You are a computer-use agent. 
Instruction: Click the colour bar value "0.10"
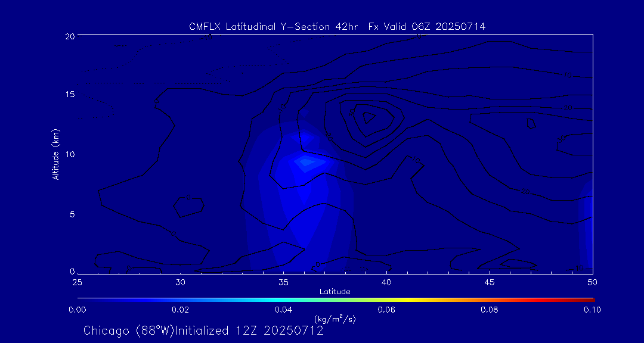[x=593, y=310]
